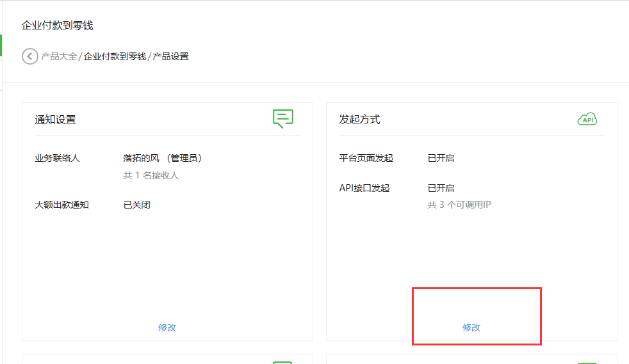Select 产品设置 breadcrumb text
The image size is (629, 364).
coord(170,56)
